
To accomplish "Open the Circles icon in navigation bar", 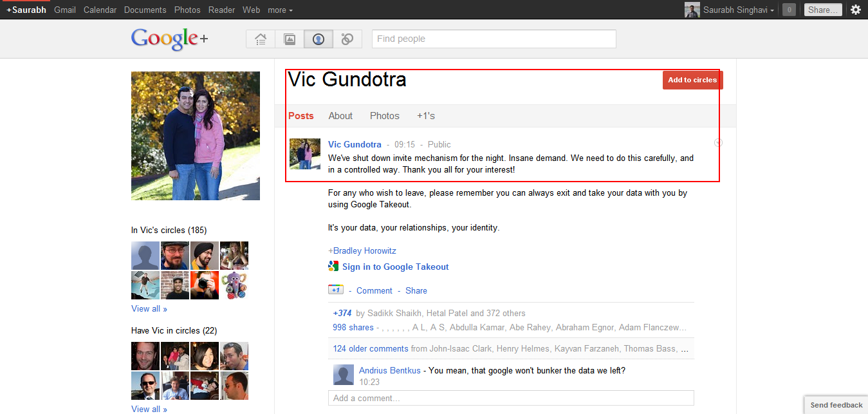I will point(347,39).
